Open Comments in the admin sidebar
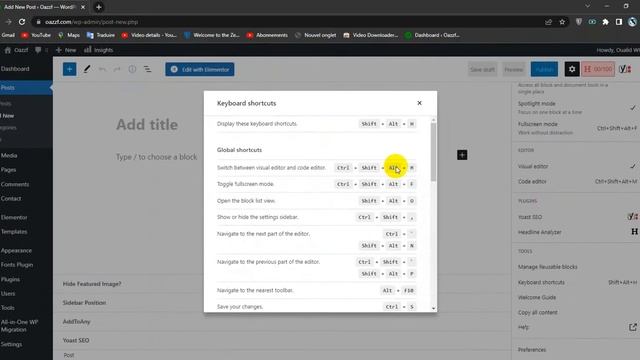Viewport: 640px width, 360px height. point(15,184)
